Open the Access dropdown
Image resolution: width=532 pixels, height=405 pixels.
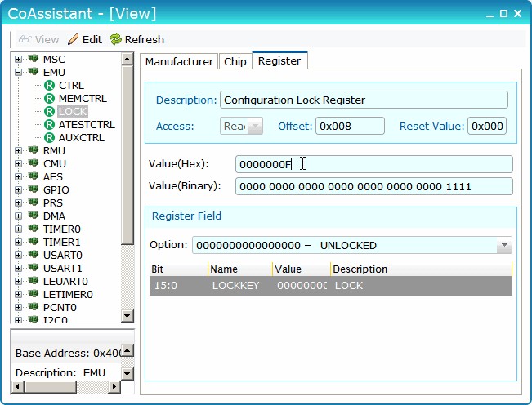pos(255,127)
